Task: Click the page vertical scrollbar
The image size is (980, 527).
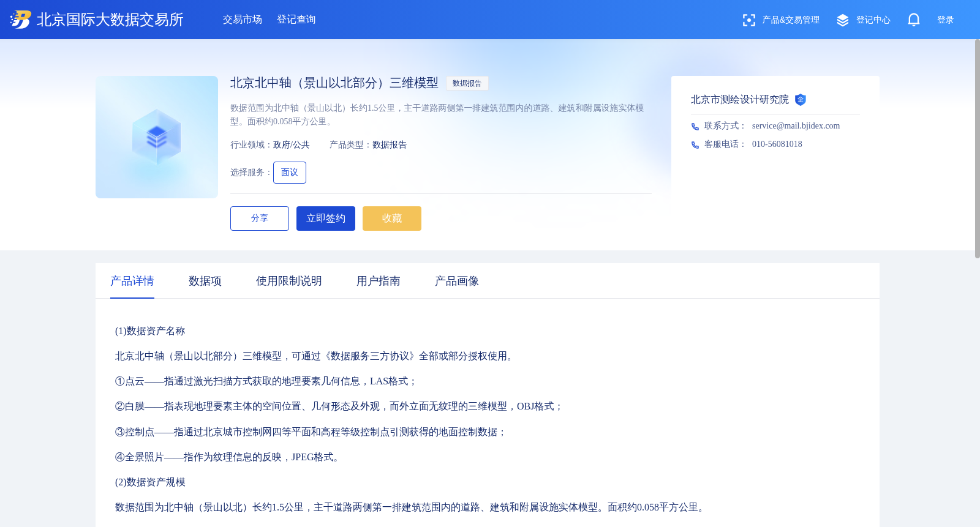Action: tap(977, 149)
